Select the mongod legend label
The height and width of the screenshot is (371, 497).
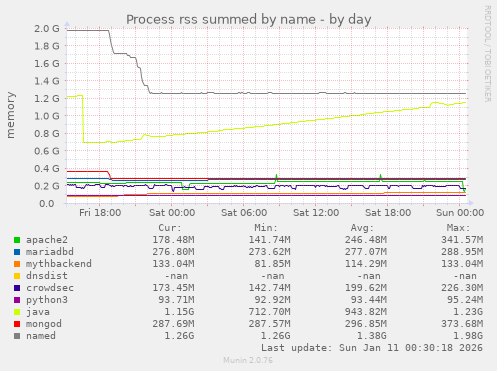click(44, 324)
